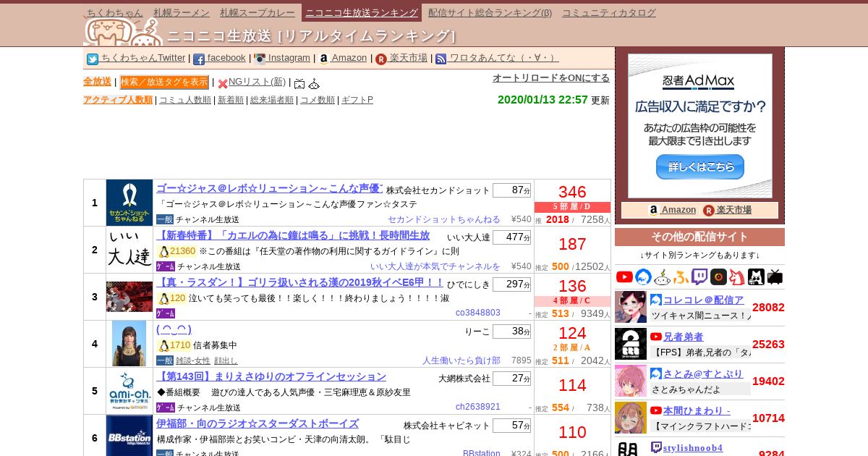Click the Twitch icon beside stylishnoob4

656,447
